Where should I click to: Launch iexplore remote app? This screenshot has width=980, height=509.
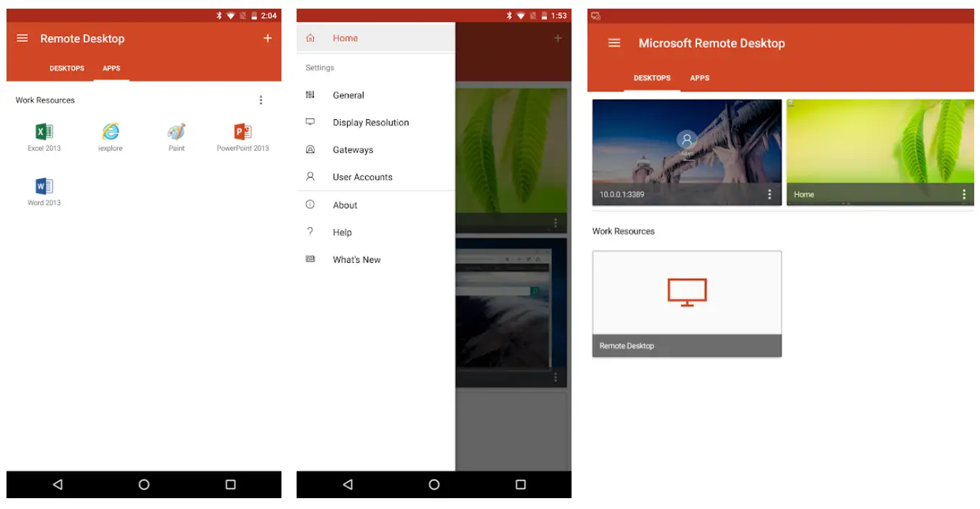pyautogui.click(x=110, y=136)
